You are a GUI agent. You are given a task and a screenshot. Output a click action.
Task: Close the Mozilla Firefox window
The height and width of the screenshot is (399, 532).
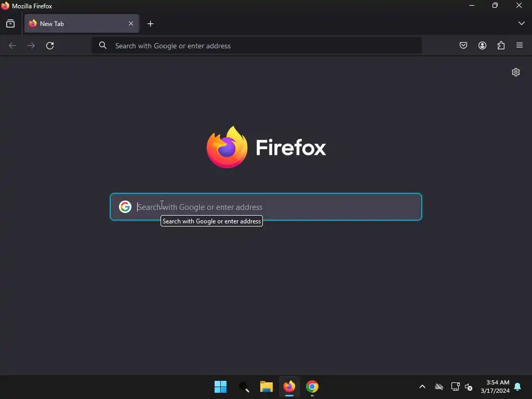pos(519,5)
